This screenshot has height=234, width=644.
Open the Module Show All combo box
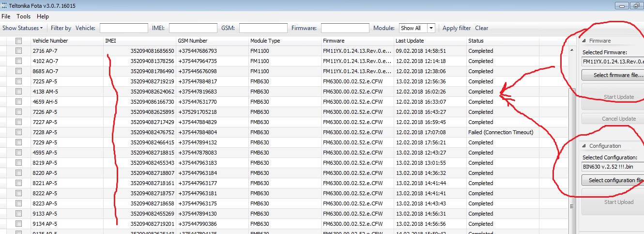coord(417,28)
